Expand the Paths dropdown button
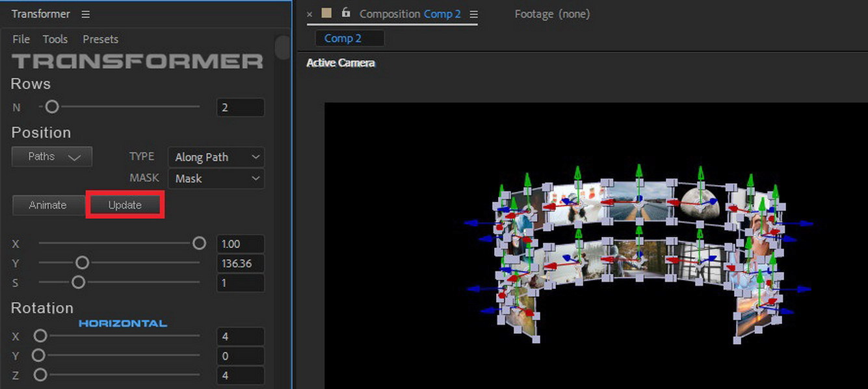 click(52, 157)
